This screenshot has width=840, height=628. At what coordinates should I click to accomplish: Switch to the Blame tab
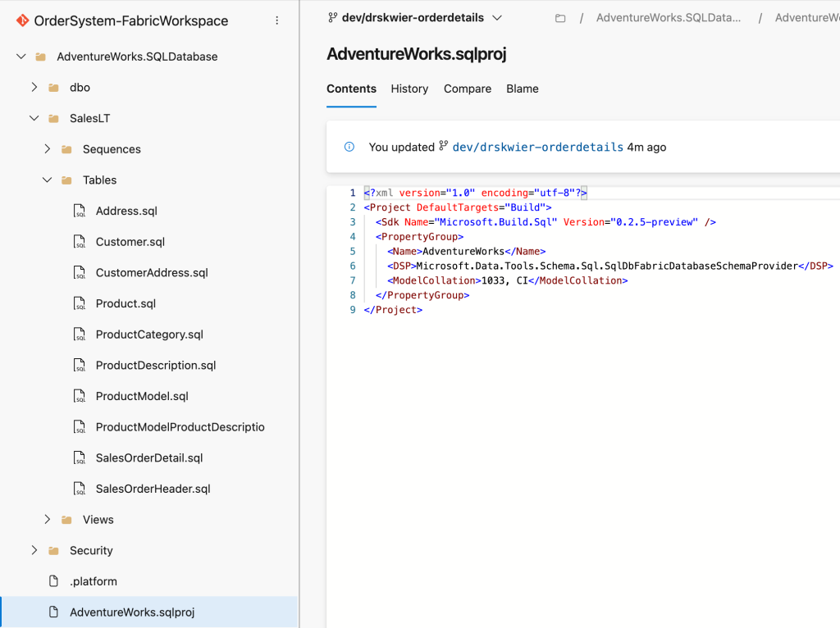pos(523,89)
